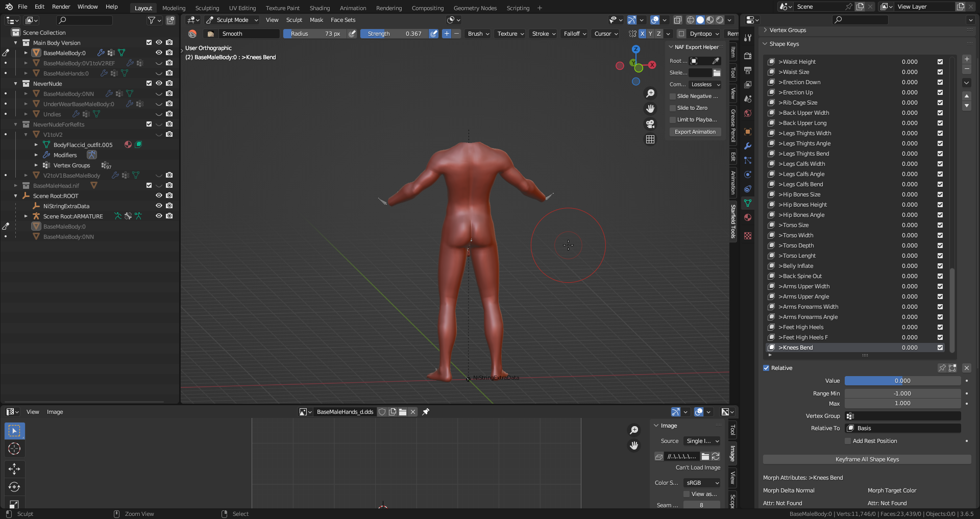
Task: Adjust the shape key Value slider
Action: (902, 381)
